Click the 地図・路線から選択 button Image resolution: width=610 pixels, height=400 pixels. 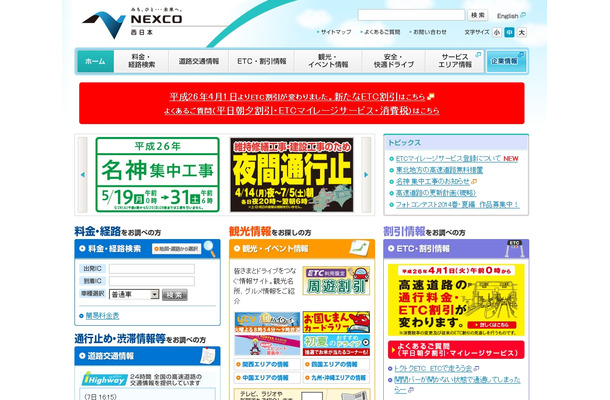[x=176, y=249]
